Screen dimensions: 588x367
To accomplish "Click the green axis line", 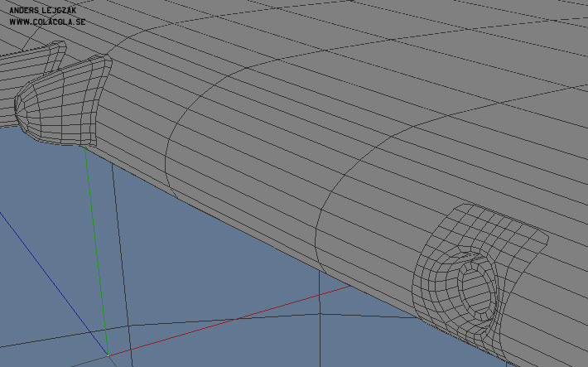I will coord(96,251).
